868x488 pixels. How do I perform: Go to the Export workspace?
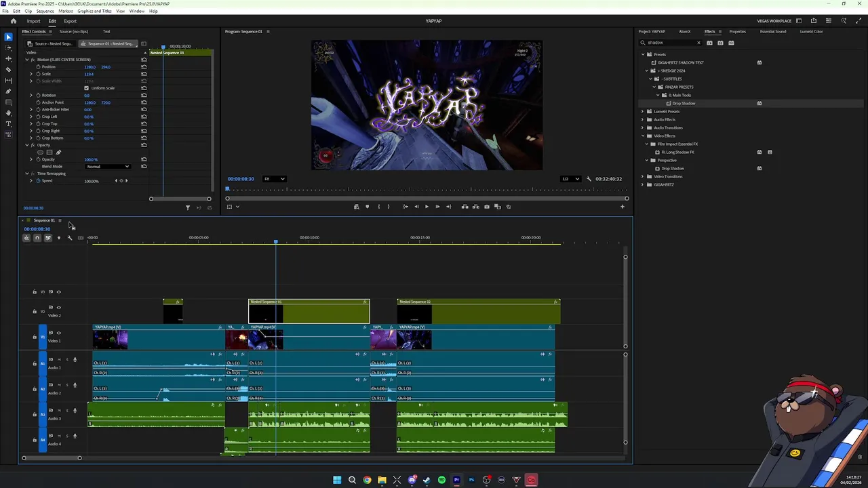(x=70, y=21)
